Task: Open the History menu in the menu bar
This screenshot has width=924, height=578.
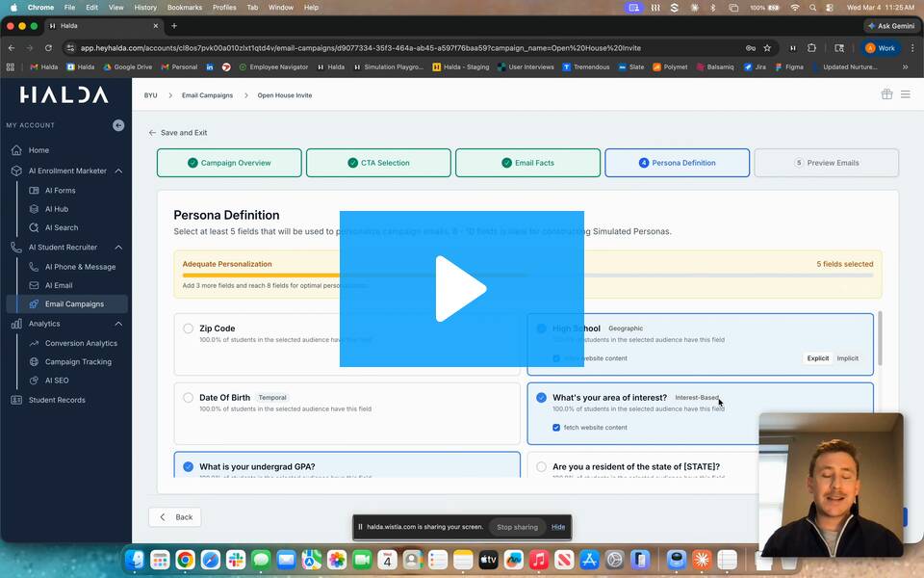Action: point(145,8)
